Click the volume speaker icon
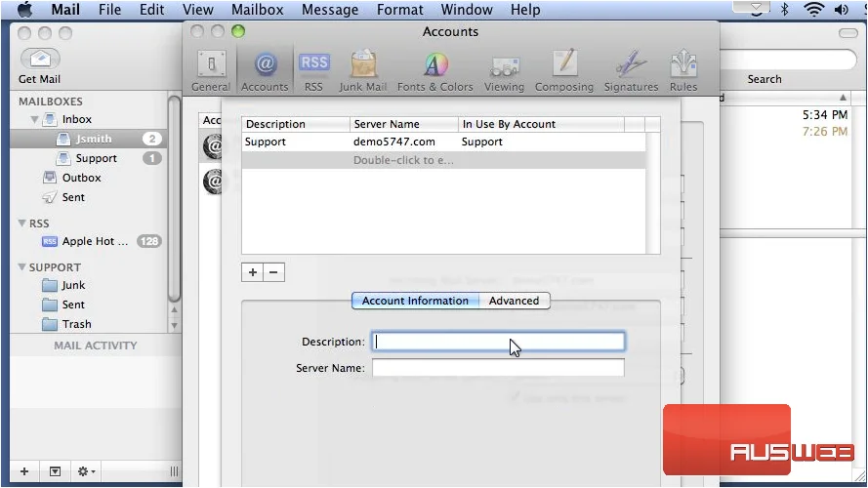The width and height of the screenshot is (868, 488). pyautogui.click(x=842, y=9)
